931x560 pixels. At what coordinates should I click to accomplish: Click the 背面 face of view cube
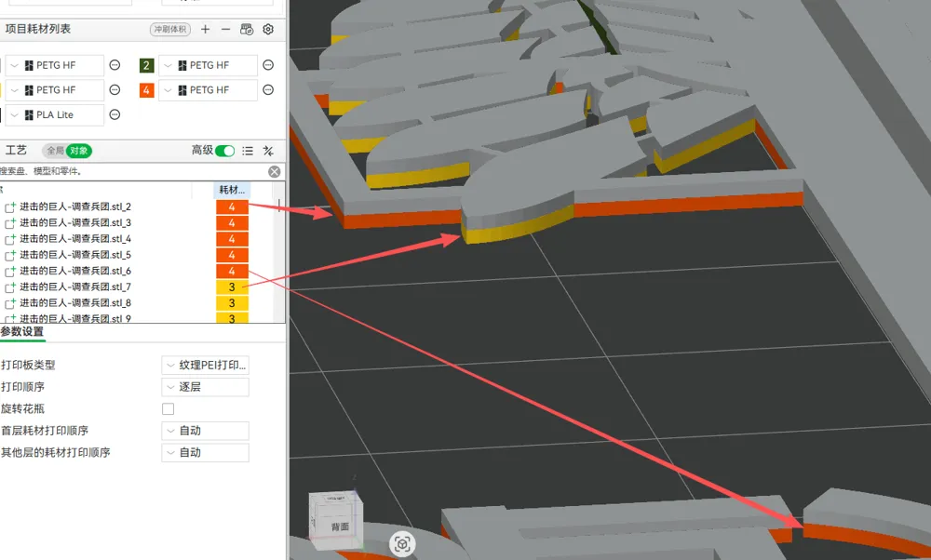[x=340, y=527]
